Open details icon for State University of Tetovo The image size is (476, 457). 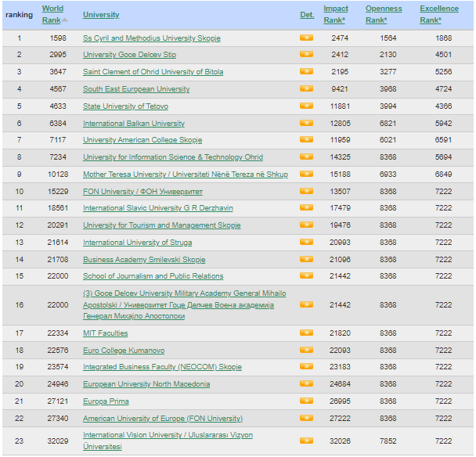(x=306, y=106)
